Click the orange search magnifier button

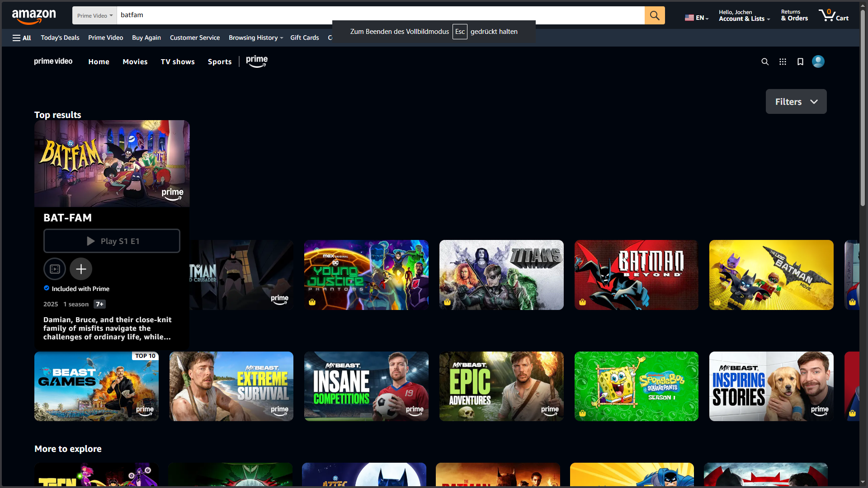click(x=654, y=15)
